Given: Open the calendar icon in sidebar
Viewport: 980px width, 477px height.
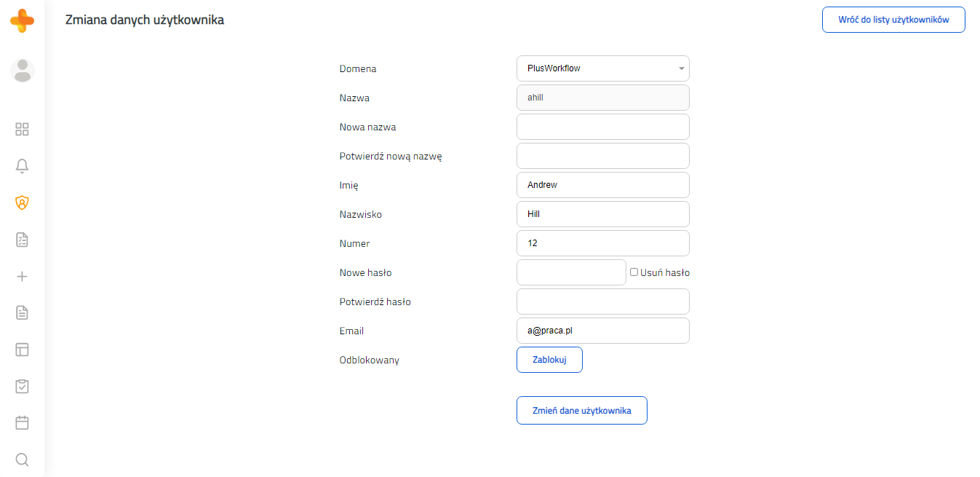Looking at the screenshot, I should pyautogui.click(x=22, y=422).
